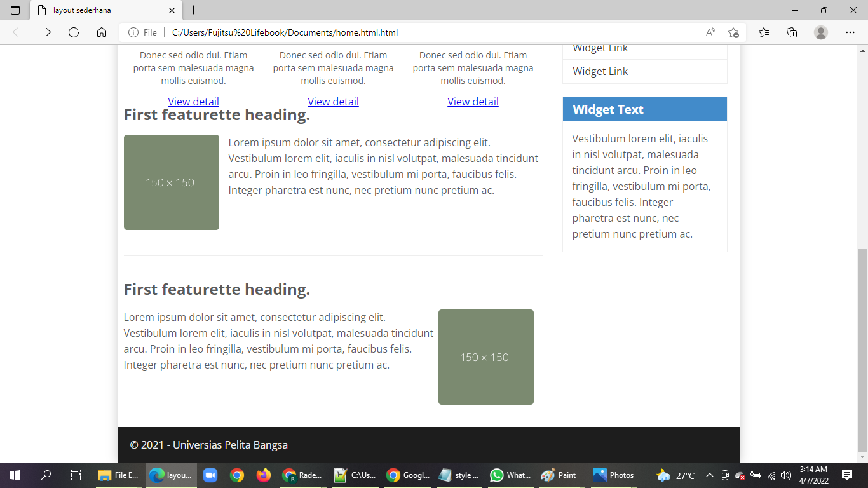Image resolution: width=868 pixels, height=488 pixels.
Task: Select the green 150 × 150 placeholder swatch
Action: click(172, 182)
